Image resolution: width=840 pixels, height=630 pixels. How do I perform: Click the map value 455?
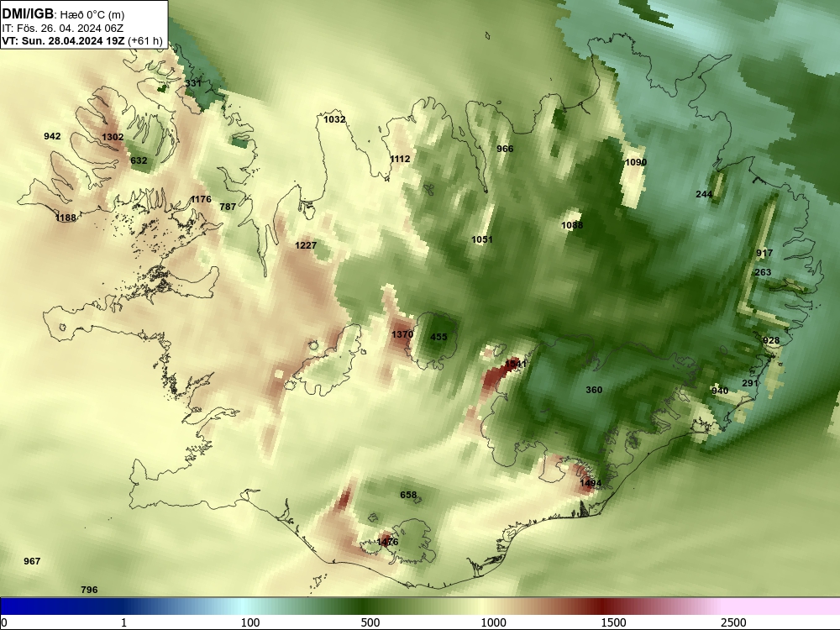[x=438, y=337]
